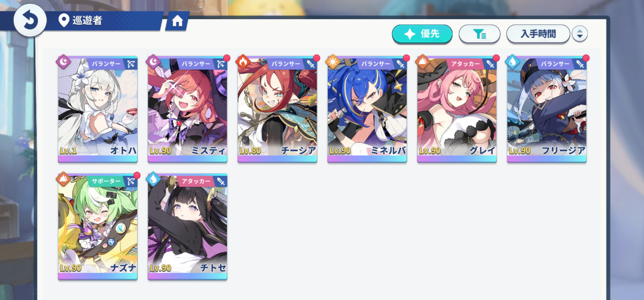
Task: Select the ミネルバ character card
Action: 367,109
